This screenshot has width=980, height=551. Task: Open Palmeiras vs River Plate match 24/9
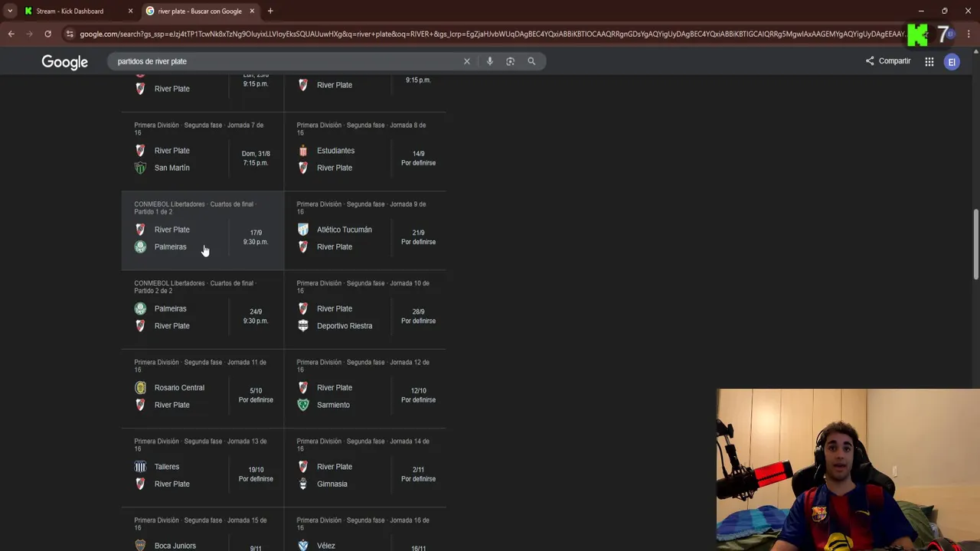(203, 309)
